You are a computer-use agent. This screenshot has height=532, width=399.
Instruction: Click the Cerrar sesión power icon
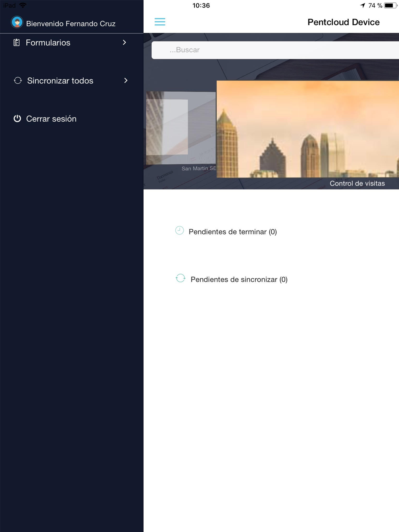[x=17, y=118]
